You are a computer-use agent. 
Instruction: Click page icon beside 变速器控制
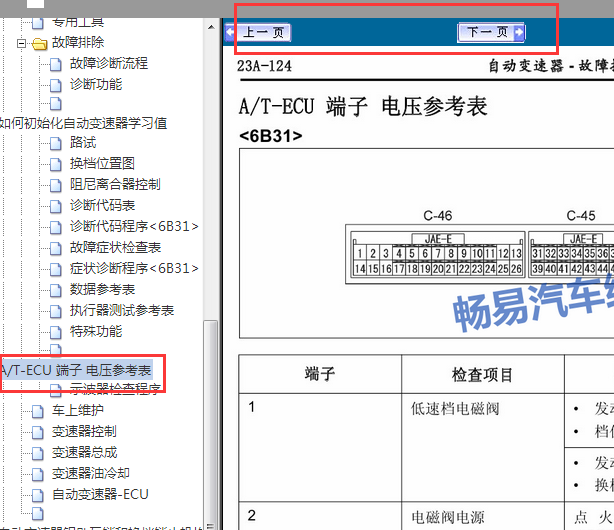coord(38,432)
